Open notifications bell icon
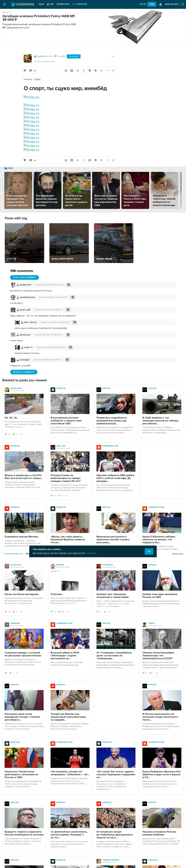This screenshot has height=868, width=186. (x=160, y=4)
